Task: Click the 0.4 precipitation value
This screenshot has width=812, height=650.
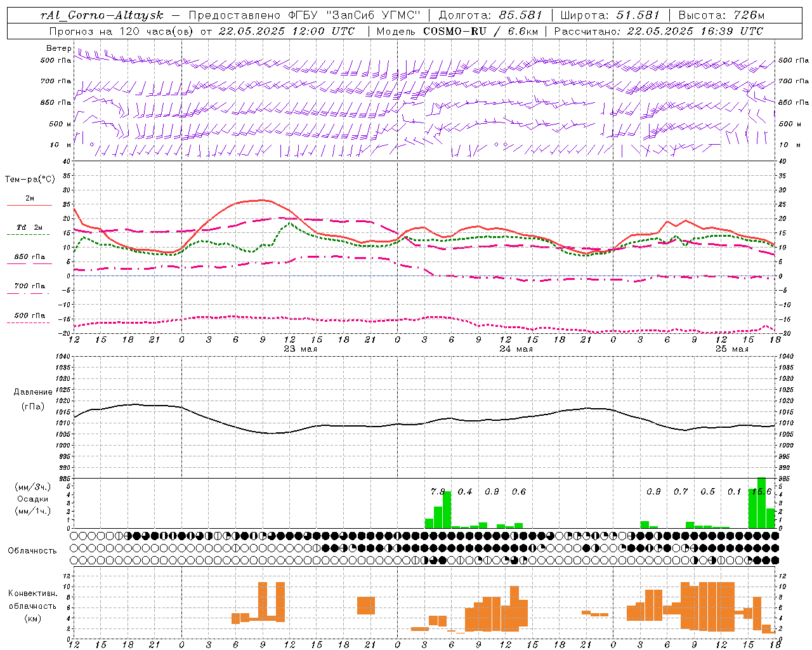Action: click(465, 492)
